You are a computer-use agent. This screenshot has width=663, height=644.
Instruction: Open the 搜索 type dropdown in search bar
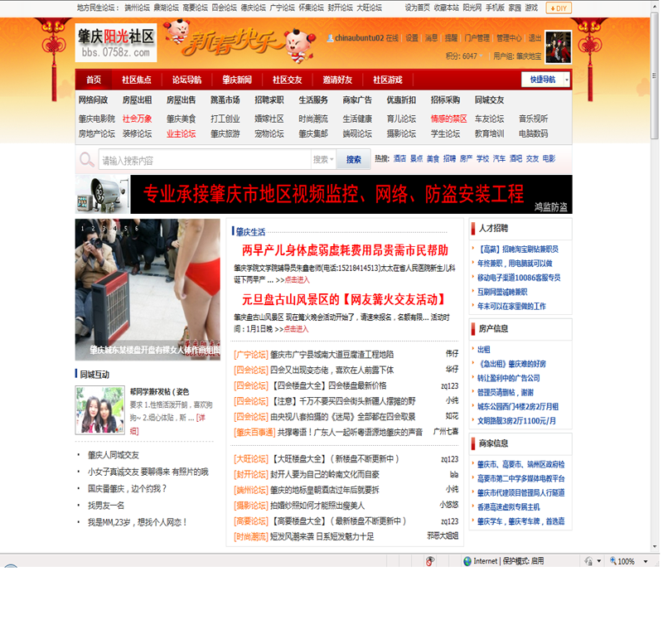pos(323,159)
